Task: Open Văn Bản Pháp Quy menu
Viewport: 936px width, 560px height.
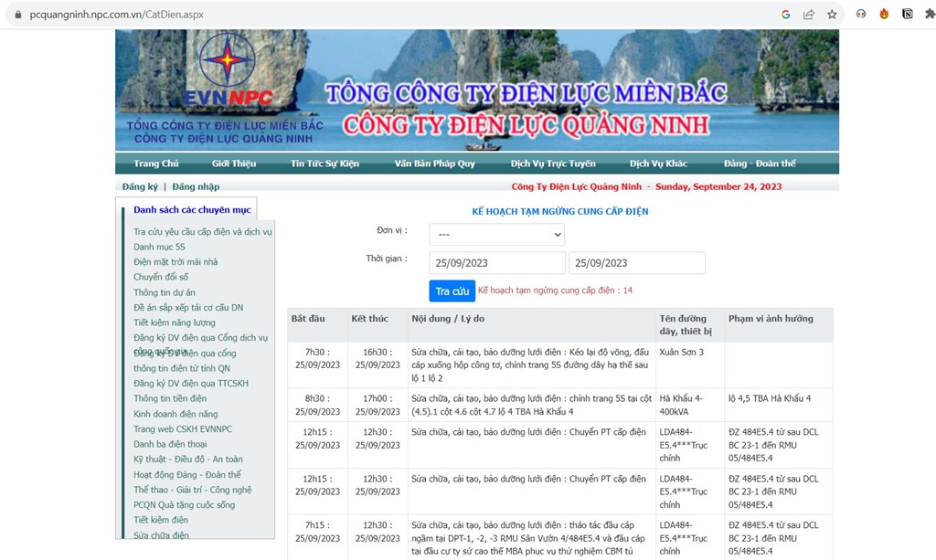Action: point(434,164)
